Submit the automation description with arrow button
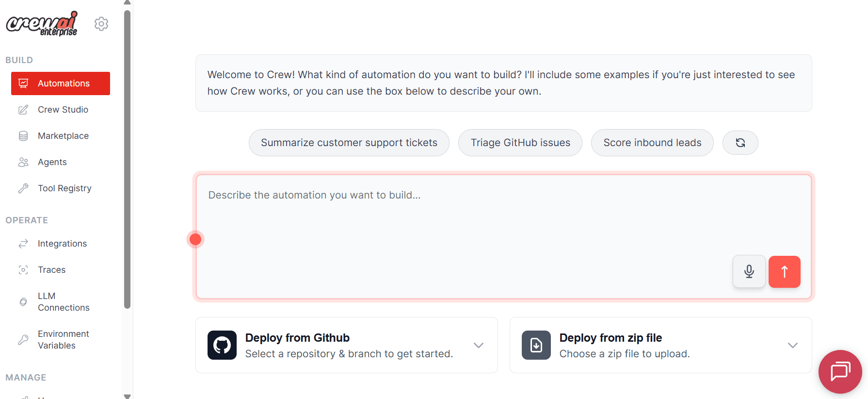Image resolution: width=868 pixels, height=399 pixels. [785, 272]
